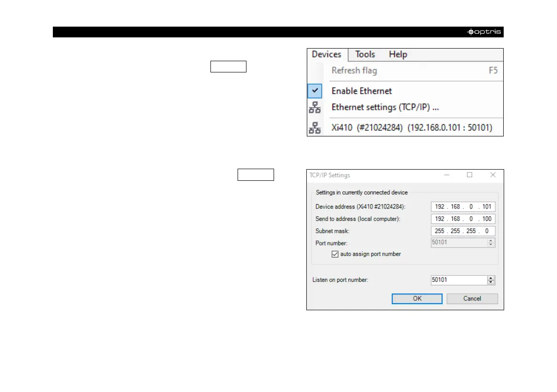The image size is (557, 392).
Task: Click the Port number stepper down arrow
Action: tap(491, 244)
